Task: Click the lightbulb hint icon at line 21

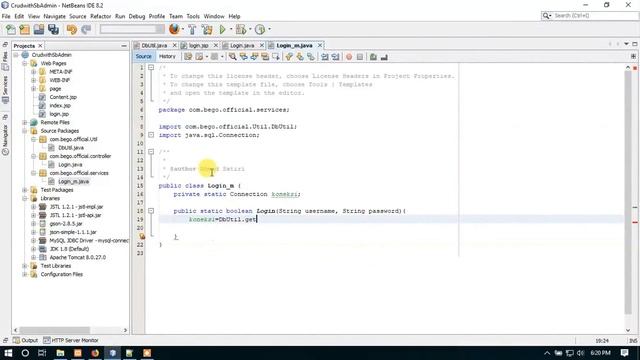Action: [x=142, y=236]
